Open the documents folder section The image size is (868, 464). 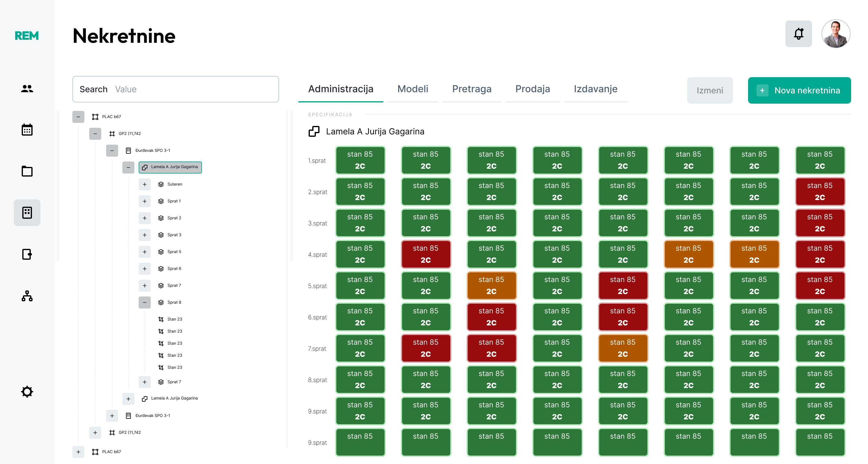(x=27, y=171)
